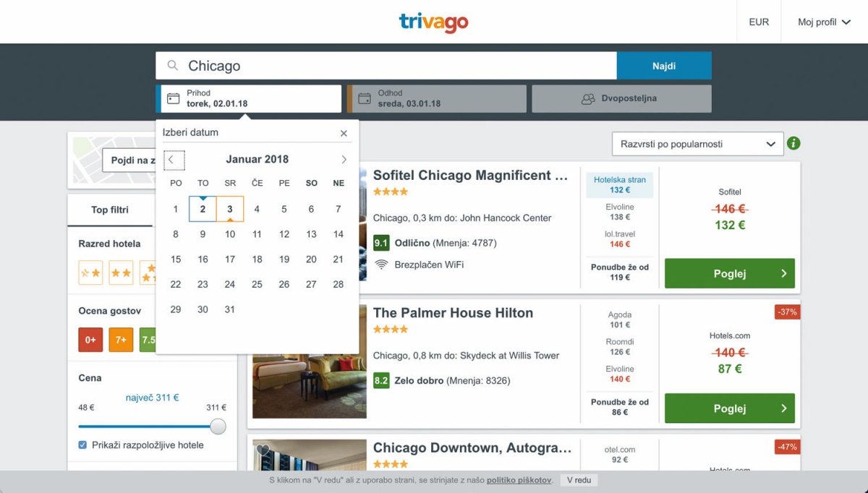
Task: Click the -47% discount badge
Action: pos(786,447)
